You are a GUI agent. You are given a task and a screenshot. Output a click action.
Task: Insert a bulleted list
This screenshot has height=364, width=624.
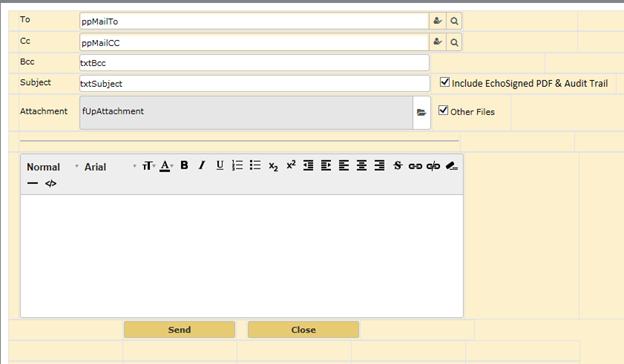(255, 165)
